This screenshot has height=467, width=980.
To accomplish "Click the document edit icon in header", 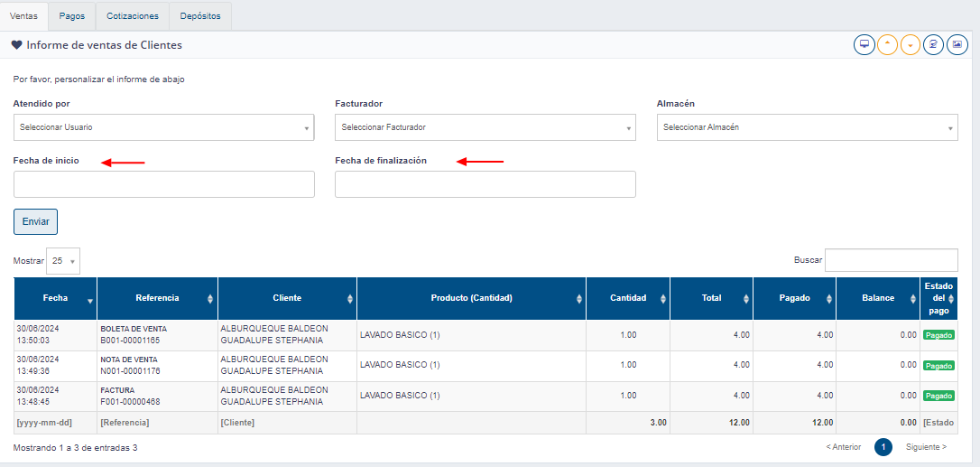I will point(934,44).
